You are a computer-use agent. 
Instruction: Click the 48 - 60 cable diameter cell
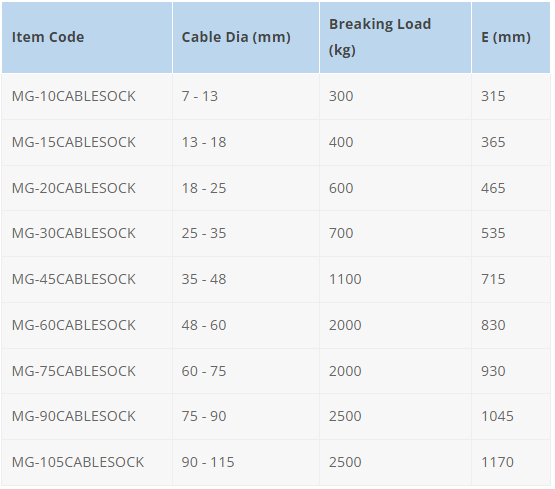pyautogui.click(x=246, y=326)
